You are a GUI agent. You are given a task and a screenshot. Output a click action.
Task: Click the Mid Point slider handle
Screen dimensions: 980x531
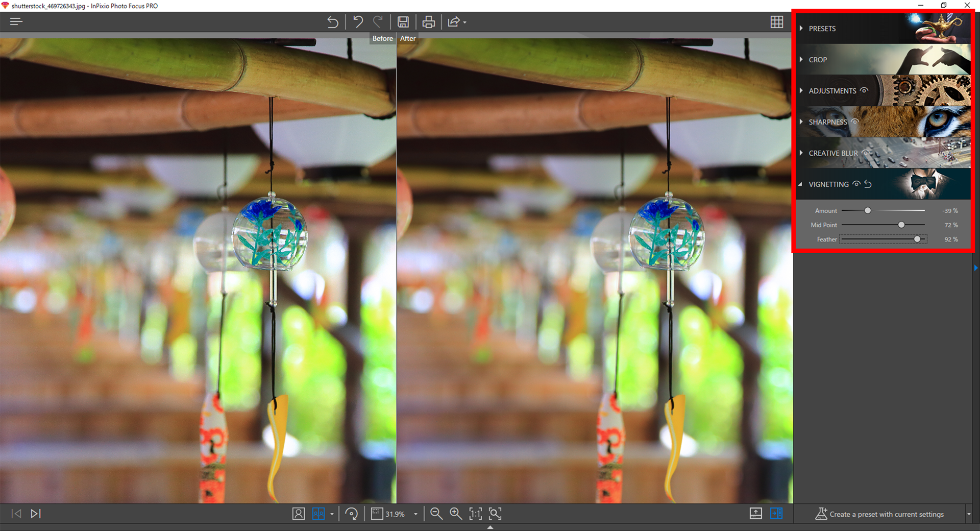click(901, 225)
